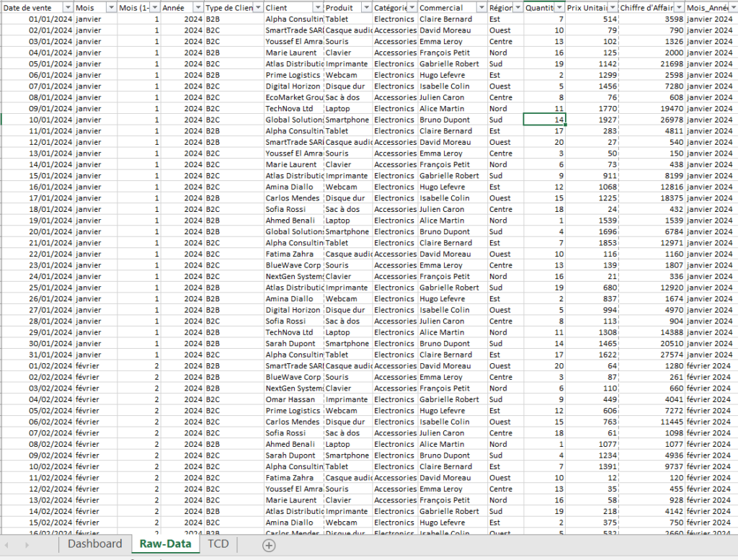Open the Région filter dropdown
The height and width of the screenshot is (560, 738).
(x=517, y=8)
